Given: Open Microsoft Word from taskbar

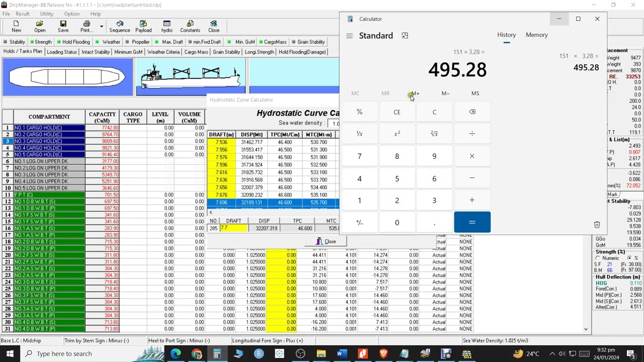Looking at the screenshot, I should click(x=342, y=353).
